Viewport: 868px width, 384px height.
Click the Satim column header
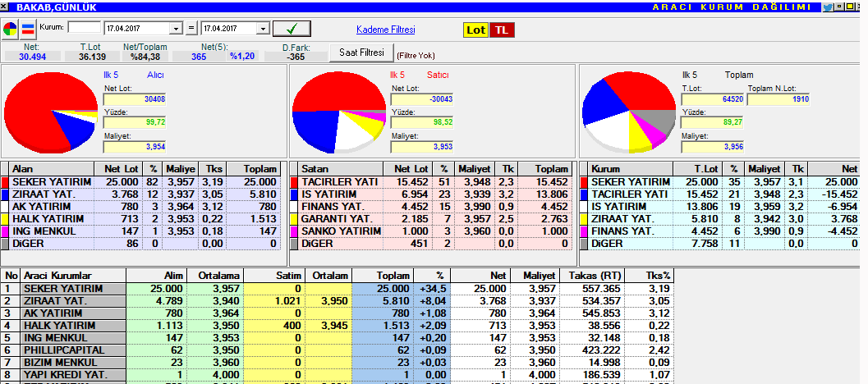coord(274,276)
